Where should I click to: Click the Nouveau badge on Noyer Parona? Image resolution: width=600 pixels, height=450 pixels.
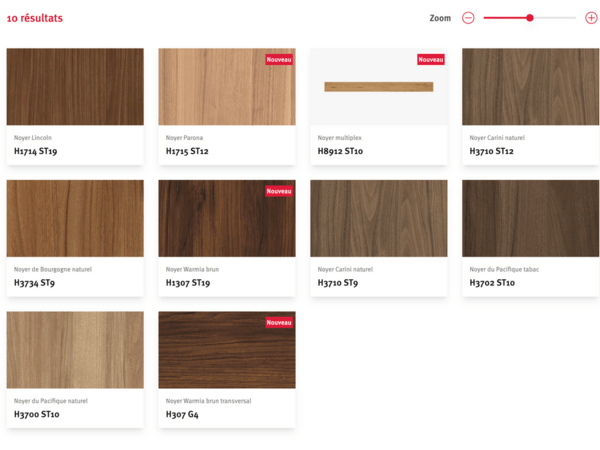pyautogui.click(x=279, y=60)
